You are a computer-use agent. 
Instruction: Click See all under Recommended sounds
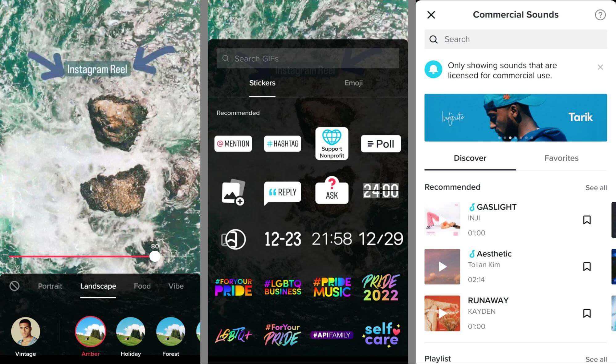point(596,187)
